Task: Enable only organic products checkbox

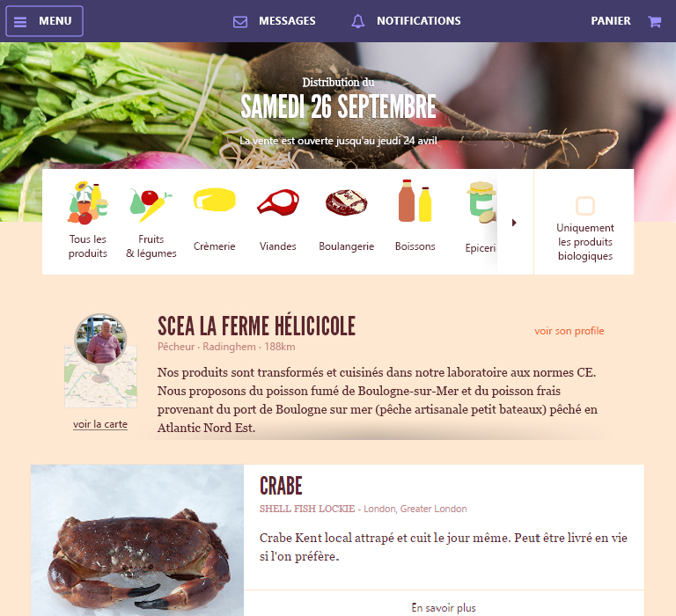Action: click(585, 206)
